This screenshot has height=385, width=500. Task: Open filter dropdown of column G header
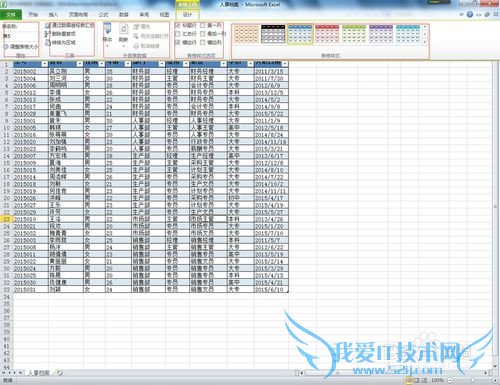click(223, 64)
